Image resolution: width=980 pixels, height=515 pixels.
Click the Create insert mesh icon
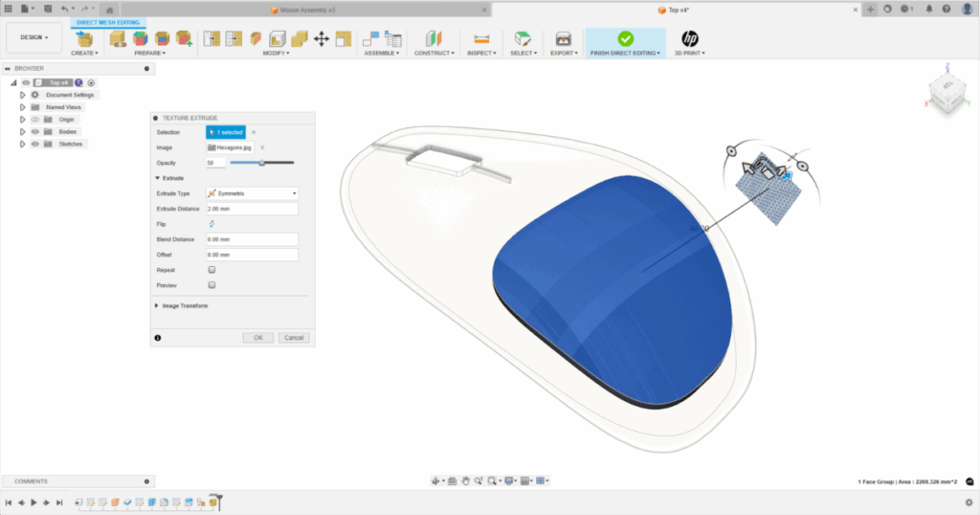(x=84, y=38)
